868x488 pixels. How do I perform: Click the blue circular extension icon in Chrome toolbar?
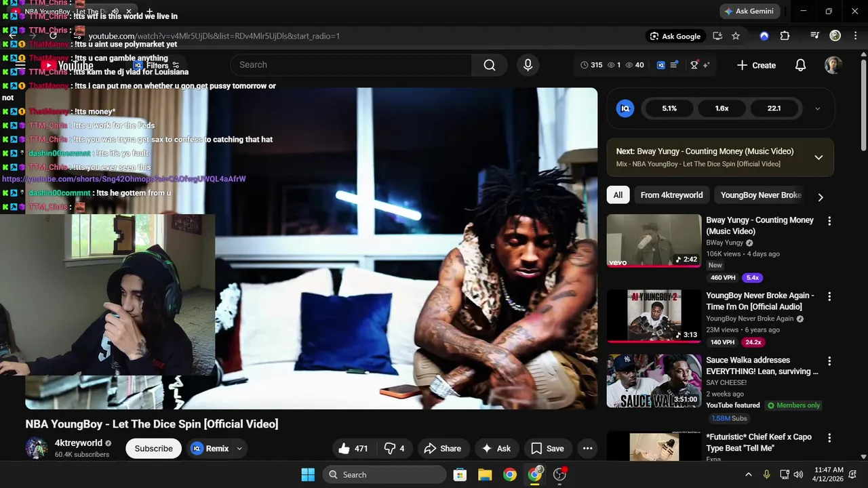click(764, 36)
